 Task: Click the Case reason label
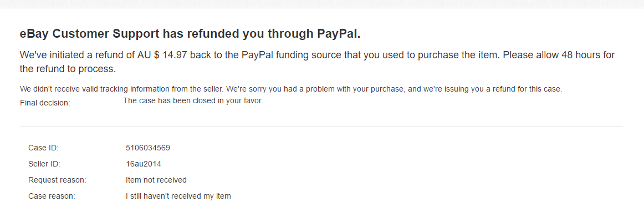52,196
